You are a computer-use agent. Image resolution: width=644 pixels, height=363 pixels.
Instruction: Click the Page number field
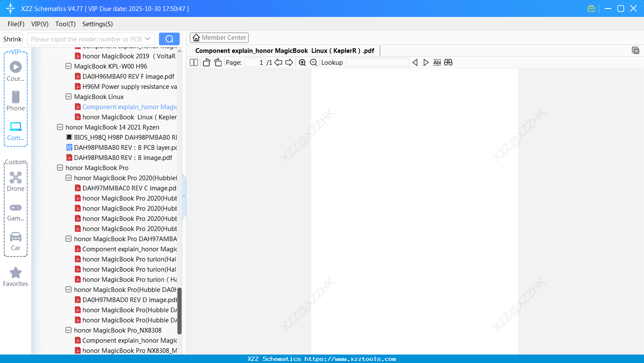tap(255, 63)
